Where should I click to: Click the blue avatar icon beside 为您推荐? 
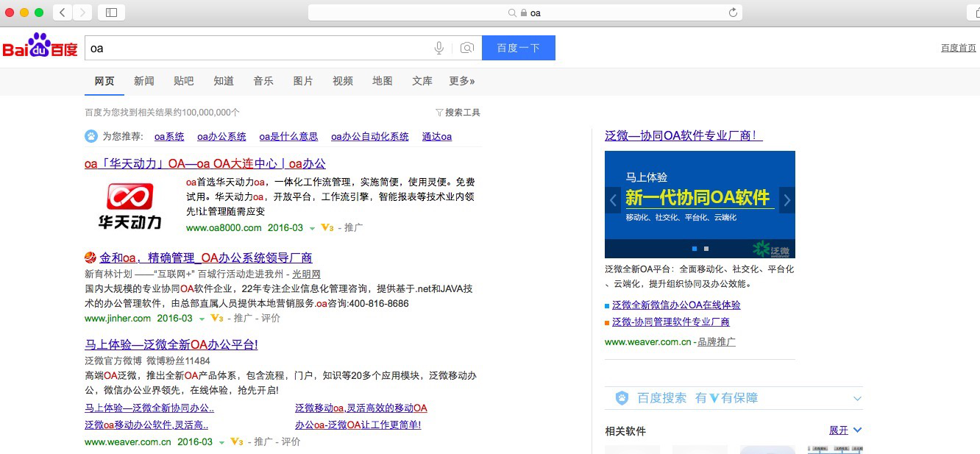point(90,136)
